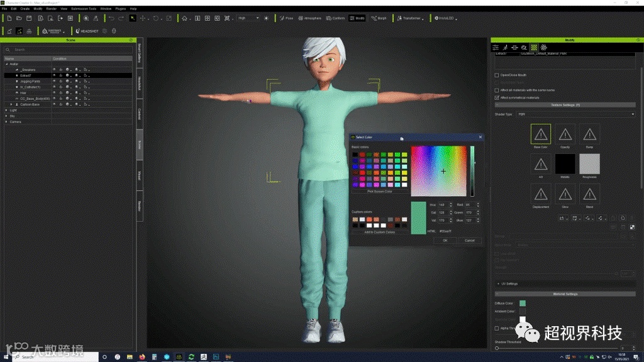The height and width of the screenshot is (362, 644).
Task: Expand the Light node in the scene tree
Action: pyautogui.click(x=6, y=110)
